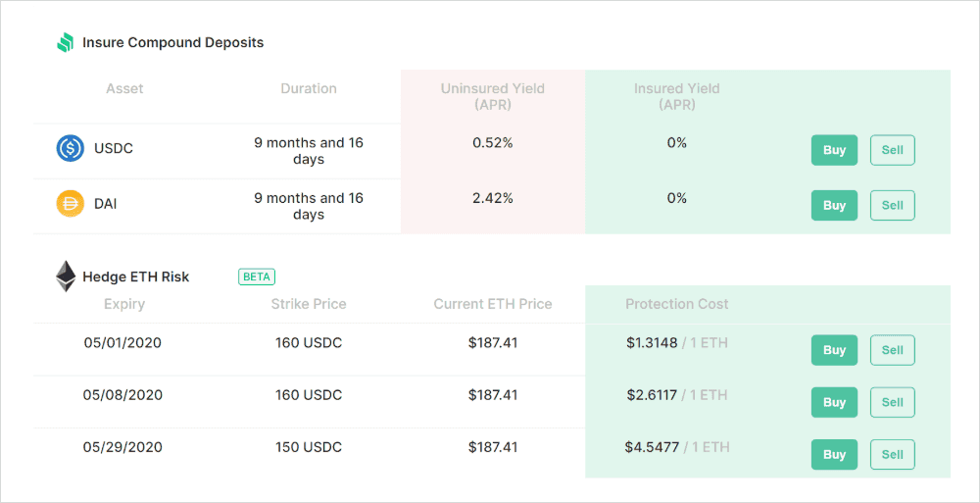Click the Compound logo icon
Image resolution: width=980 pixels, height=503 pixels.
click(x=66, y=43)
